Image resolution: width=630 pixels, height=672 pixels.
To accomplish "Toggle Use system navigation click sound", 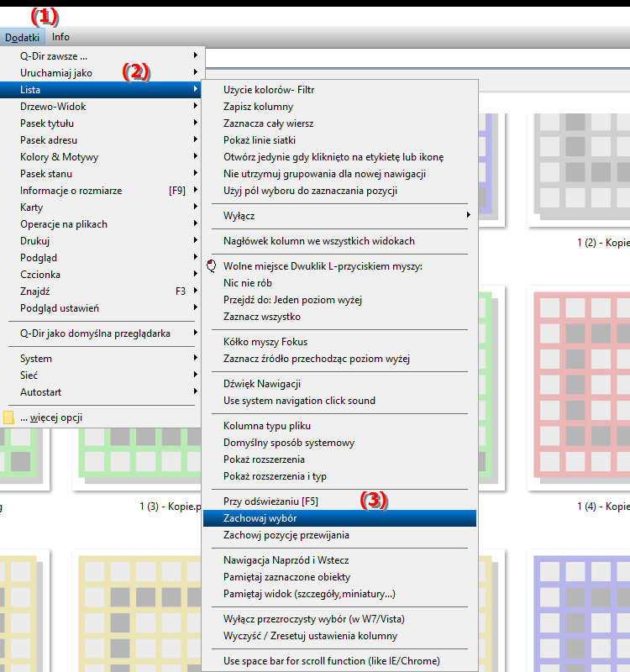I will click(339, 401).
